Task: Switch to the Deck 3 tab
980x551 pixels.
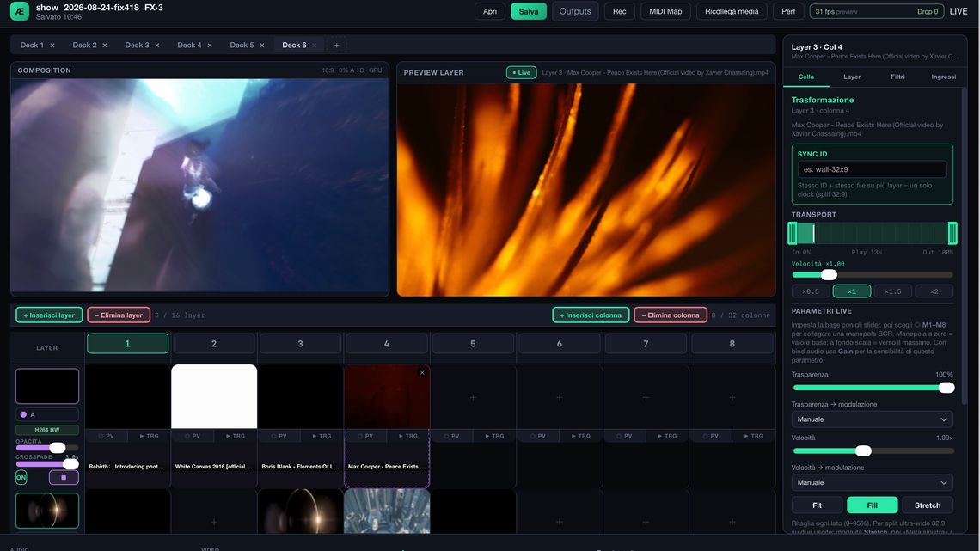Action: point(137,45)
